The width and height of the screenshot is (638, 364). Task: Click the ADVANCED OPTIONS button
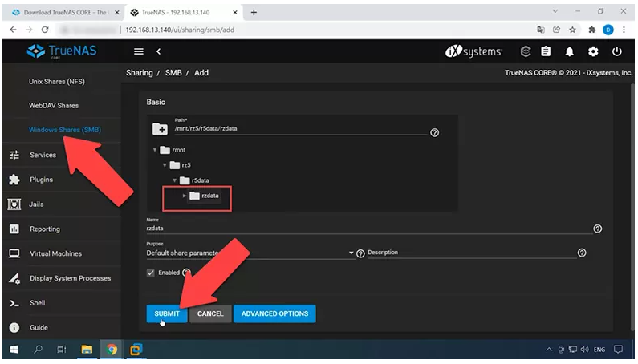[x=274, y=313]
